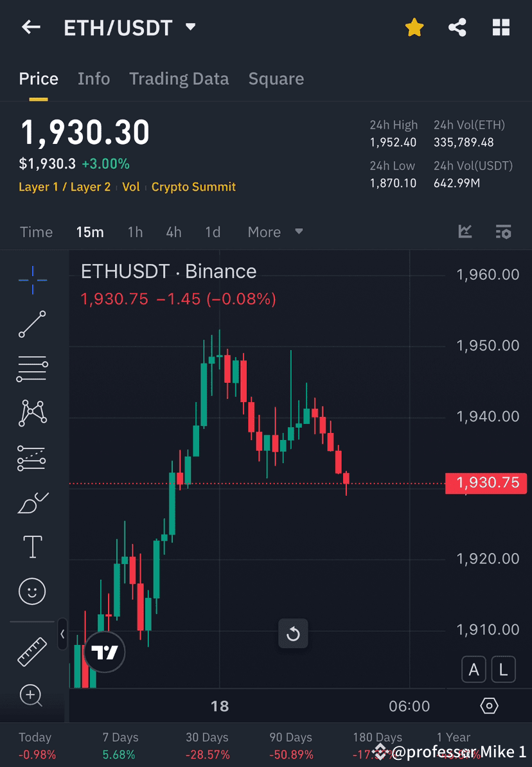Toggle the A button near the price scale
532x767 pixels.
click(474, 669)
